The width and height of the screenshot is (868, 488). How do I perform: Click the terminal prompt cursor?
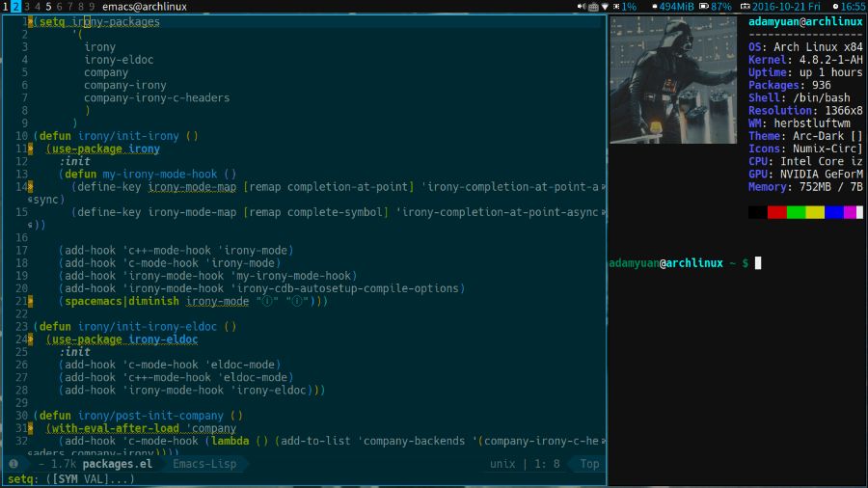pyautogui.click(x=758, y=263)
